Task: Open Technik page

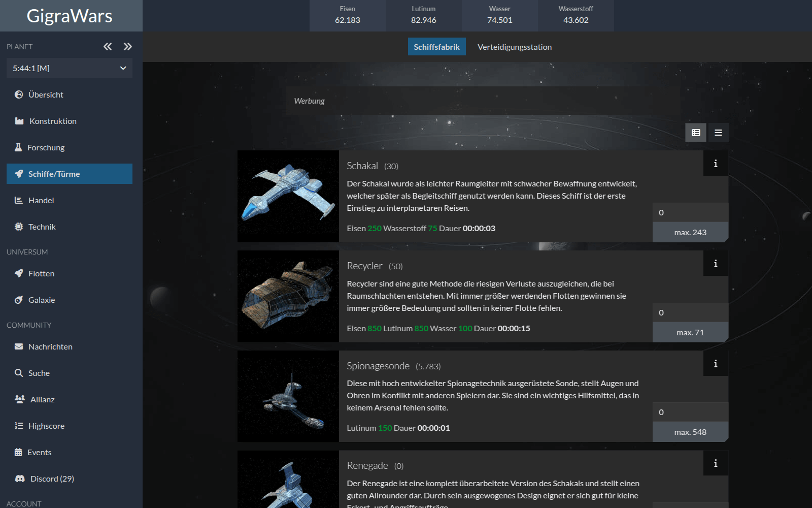Action: click(x=70, y=227)
